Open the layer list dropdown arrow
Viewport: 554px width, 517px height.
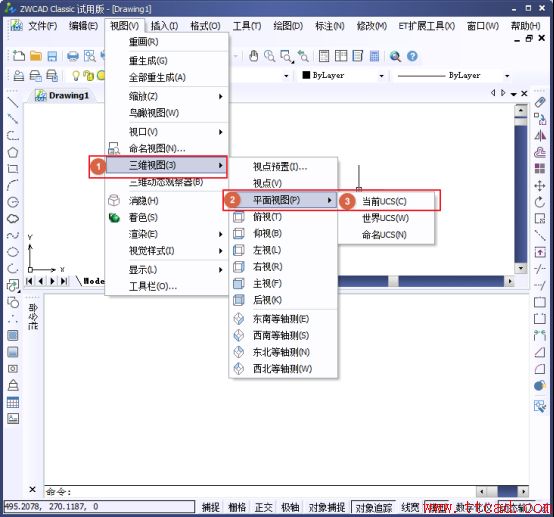pos(286,76)
